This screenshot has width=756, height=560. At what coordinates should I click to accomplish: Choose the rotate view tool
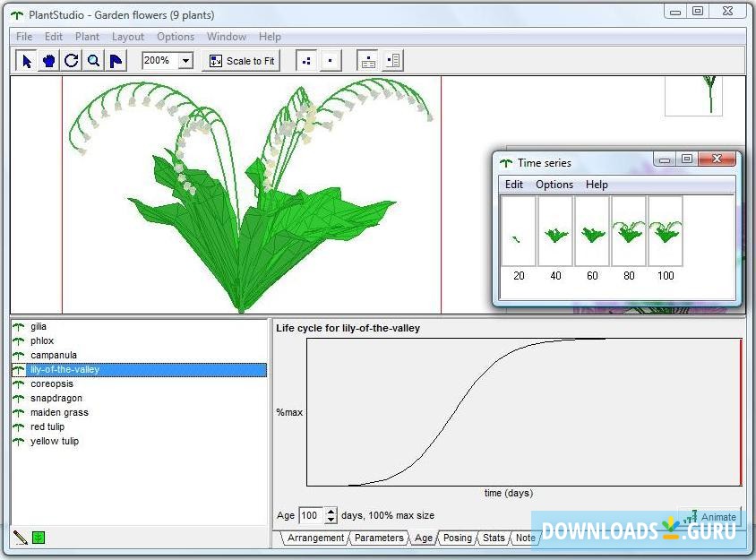click(71, 60)
